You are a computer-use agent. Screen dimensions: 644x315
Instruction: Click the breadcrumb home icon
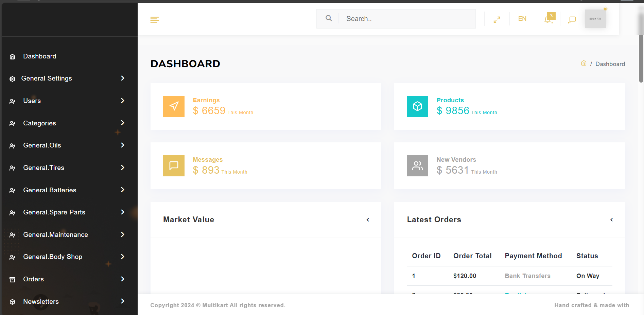coord(584,63)
